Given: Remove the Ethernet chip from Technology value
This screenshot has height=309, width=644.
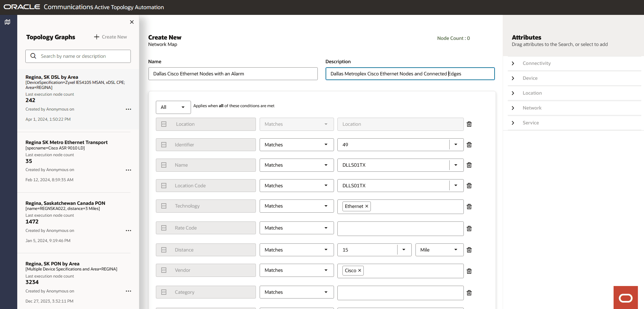Looking at the screenshot, I should [x=366, y=206].
